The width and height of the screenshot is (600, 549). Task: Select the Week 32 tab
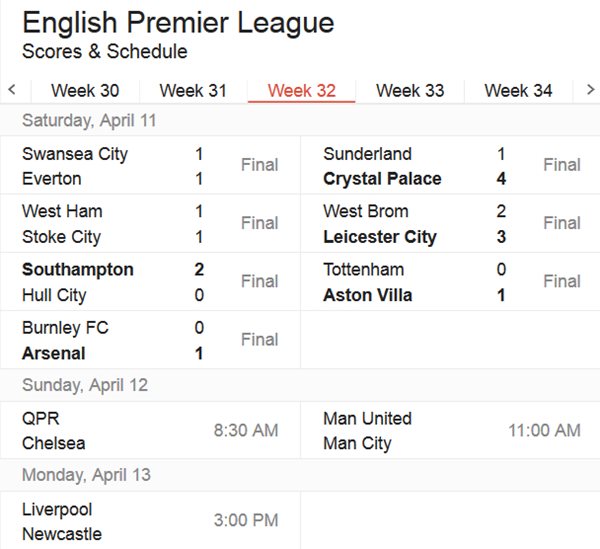(302, 91)
